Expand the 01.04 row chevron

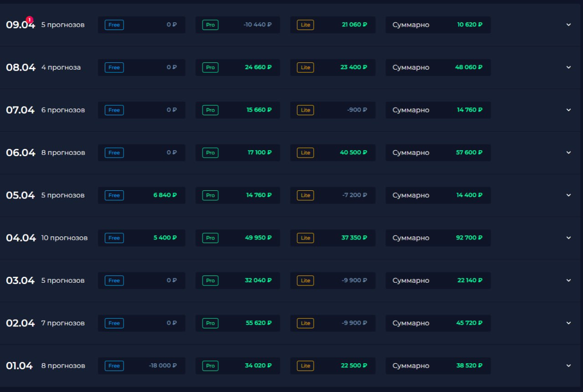(x=568, y=366)
